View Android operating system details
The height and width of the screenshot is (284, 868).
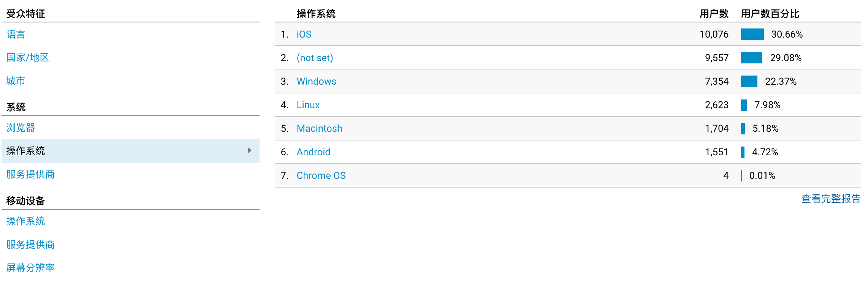313,152
